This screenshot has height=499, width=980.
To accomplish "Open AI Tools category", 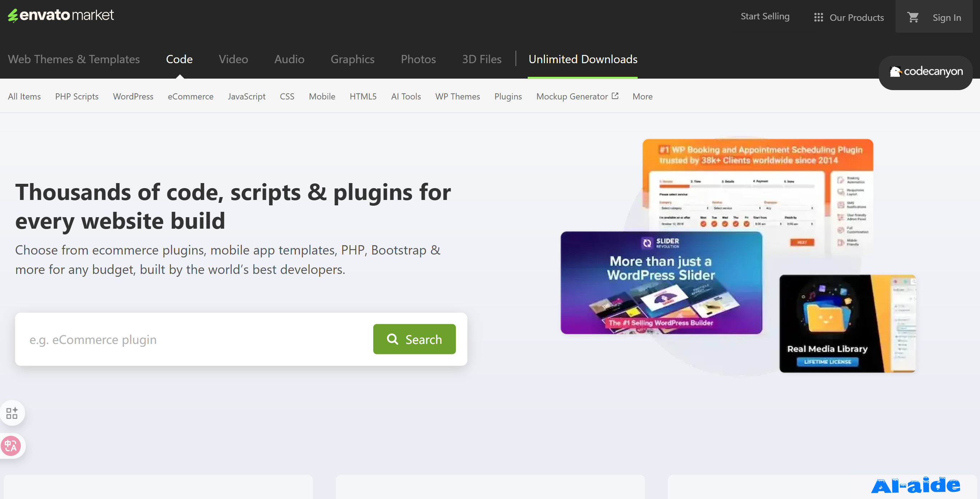I will [406, 97].
